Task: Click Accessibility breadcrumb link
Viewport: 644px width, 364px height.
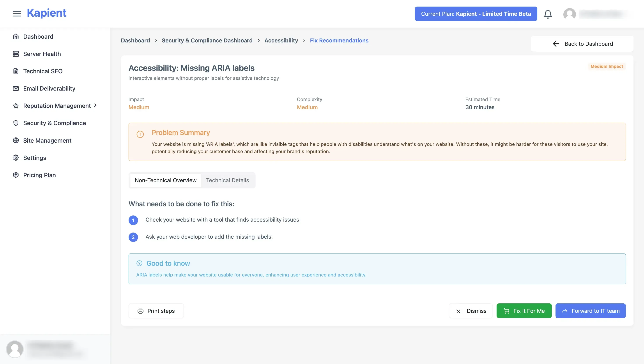Action: coord(281,40)
